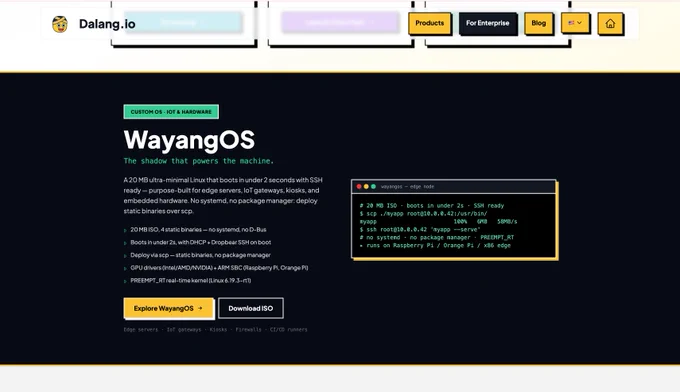The width and height of the screenshot is (680, 392).
Task: Click the feature line '20 MB ISO, 4 static binaries'
Action: (198, 230)
